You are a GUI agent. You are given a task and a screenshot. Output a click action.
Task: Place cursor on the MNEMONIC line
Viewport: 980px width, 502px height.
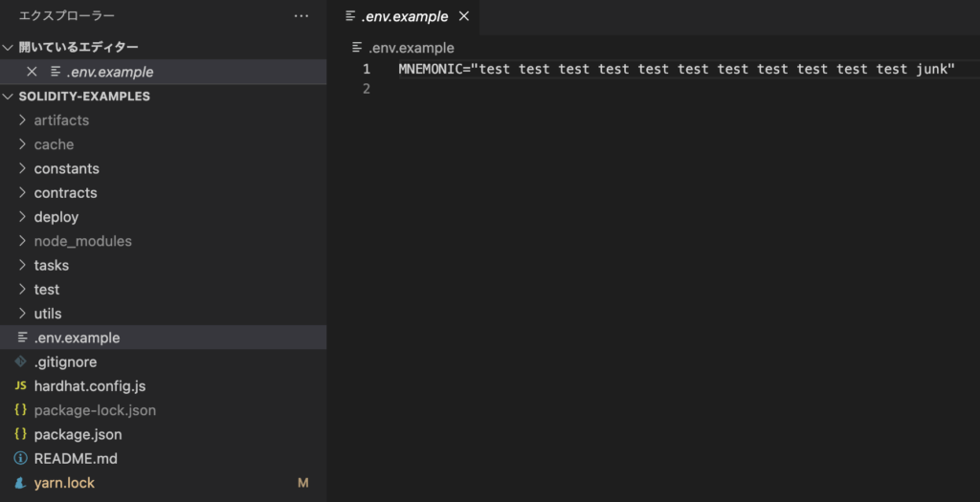click(x=677, y=69)
